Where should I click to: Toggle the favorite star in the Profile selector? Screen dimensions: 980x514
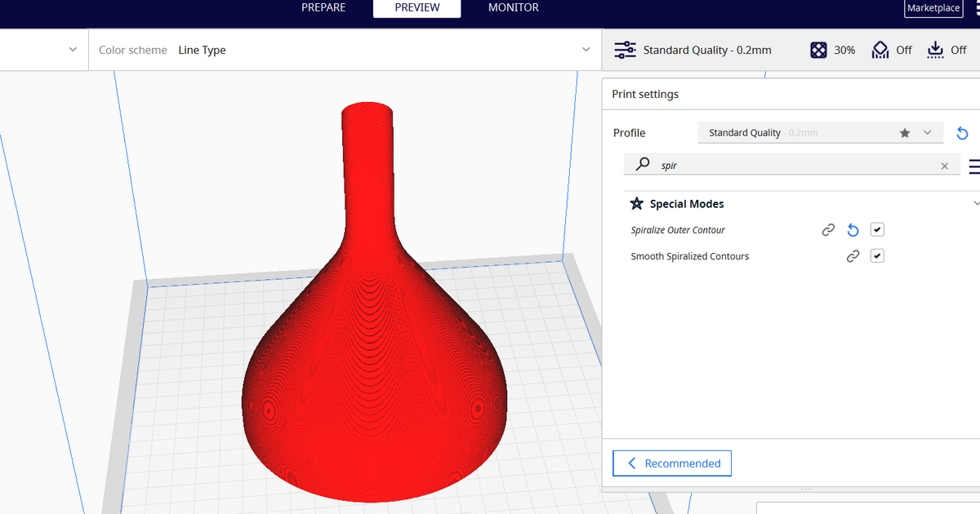point(905,132)
